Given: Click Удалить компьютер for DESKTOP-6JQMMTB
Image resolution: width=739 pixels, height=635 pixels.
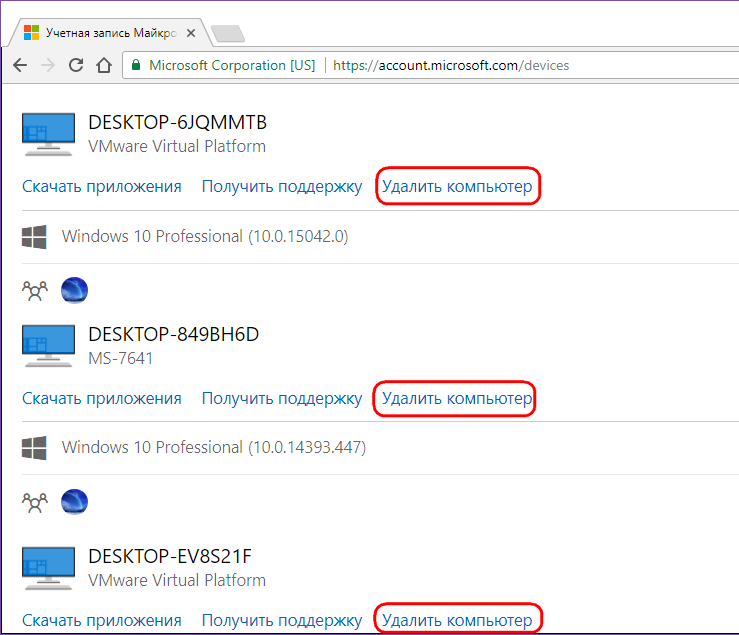Looking at the screenshot, I should (457, 186).
